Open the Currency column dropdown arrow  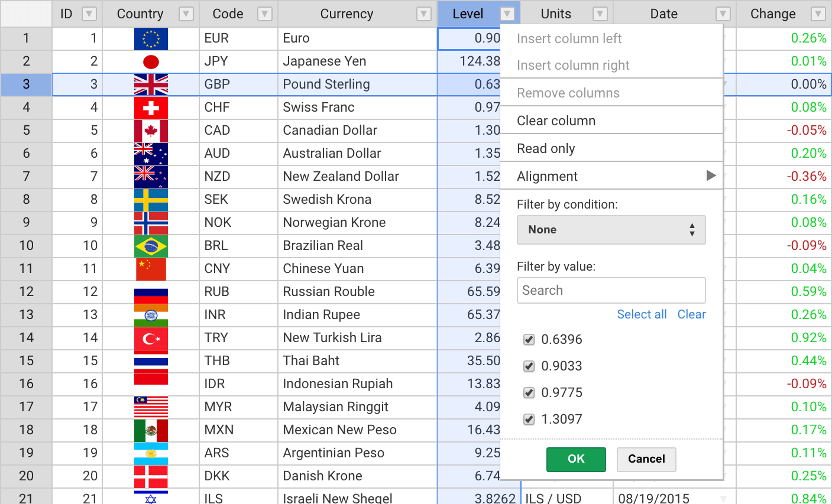click(423, 14)
